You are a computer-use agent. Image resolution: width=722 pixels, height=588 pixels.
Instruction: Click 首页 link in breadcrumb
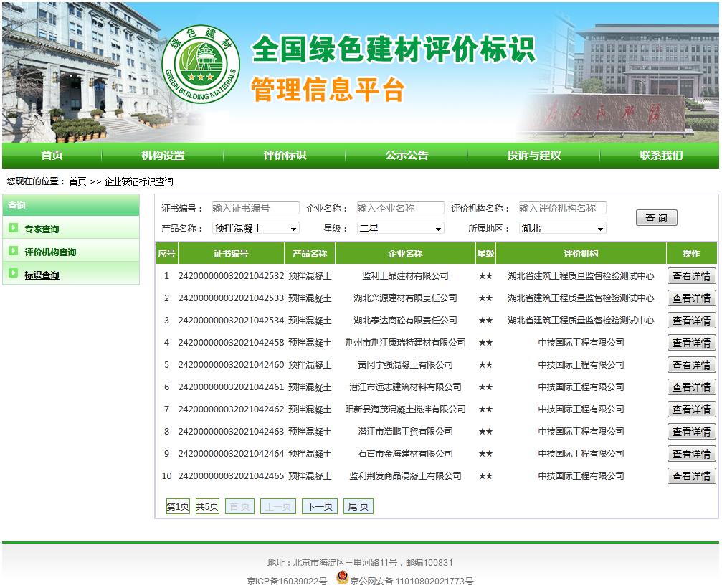[77, 181]
